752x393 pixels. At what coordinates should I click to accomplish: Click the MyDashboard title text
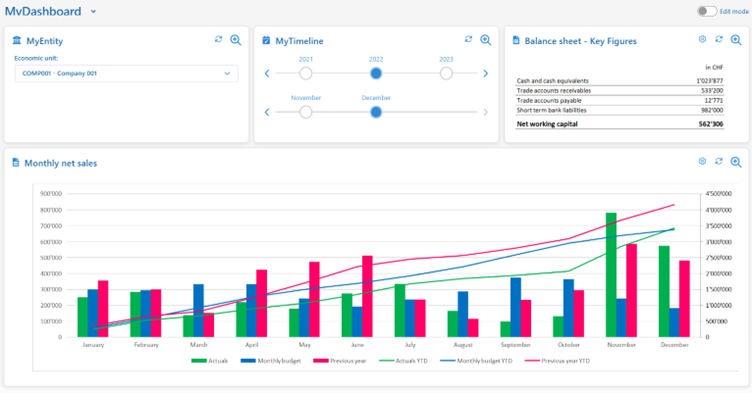(43, 12)
